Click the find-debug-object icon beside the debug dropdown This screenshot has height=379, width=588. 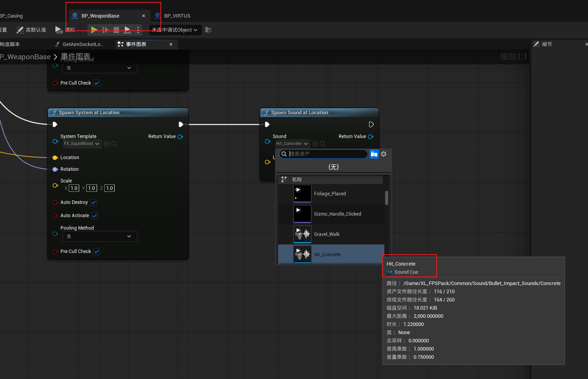(208, 30)
